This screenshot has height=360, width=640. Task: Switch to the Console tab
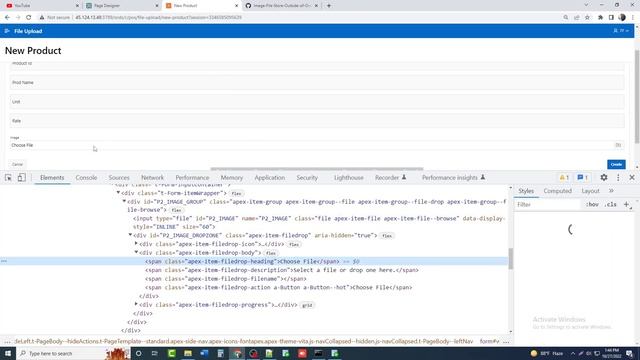point(86,178)
